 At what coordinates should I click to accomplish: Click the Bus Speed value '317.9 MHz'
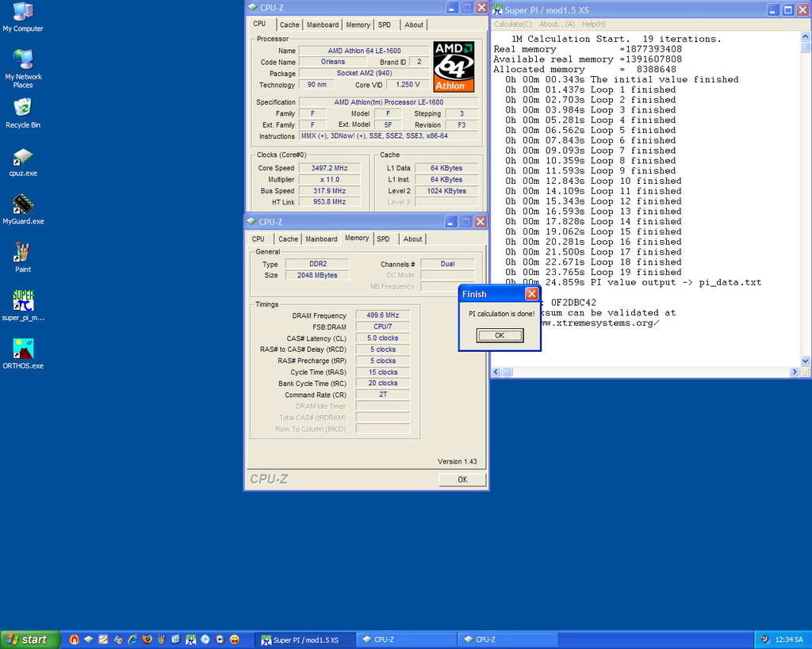pos(329,191)
